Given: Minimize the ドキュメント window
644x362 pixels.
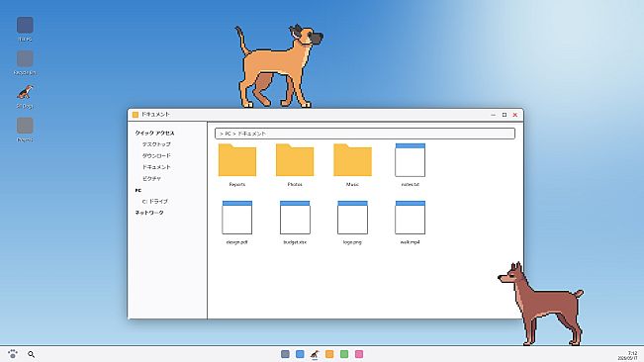Looking at the screenshot, I should 494,115.
